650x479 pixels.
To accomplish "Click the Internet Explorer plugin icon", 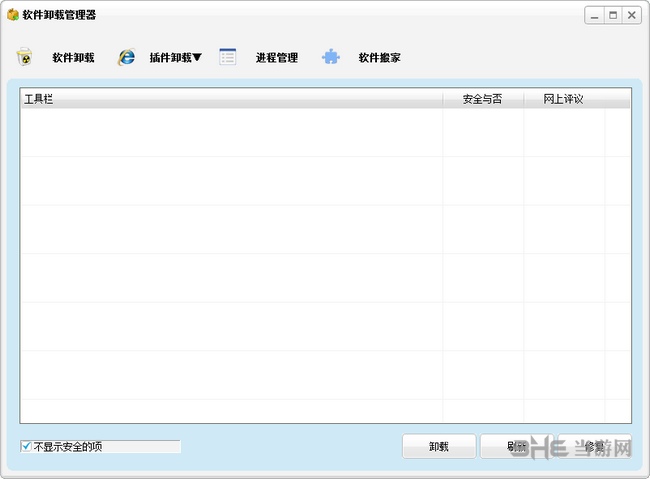I will [x=126, y=57].
